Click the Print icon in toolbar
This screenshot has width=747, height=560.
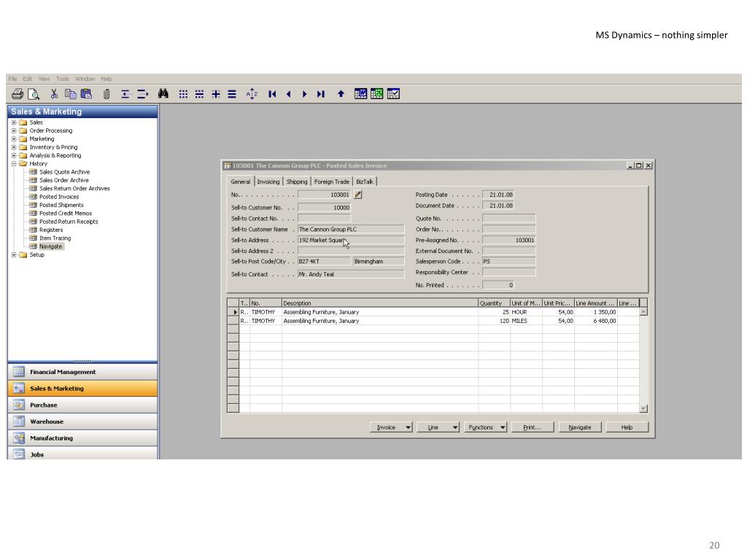(18, 94)
